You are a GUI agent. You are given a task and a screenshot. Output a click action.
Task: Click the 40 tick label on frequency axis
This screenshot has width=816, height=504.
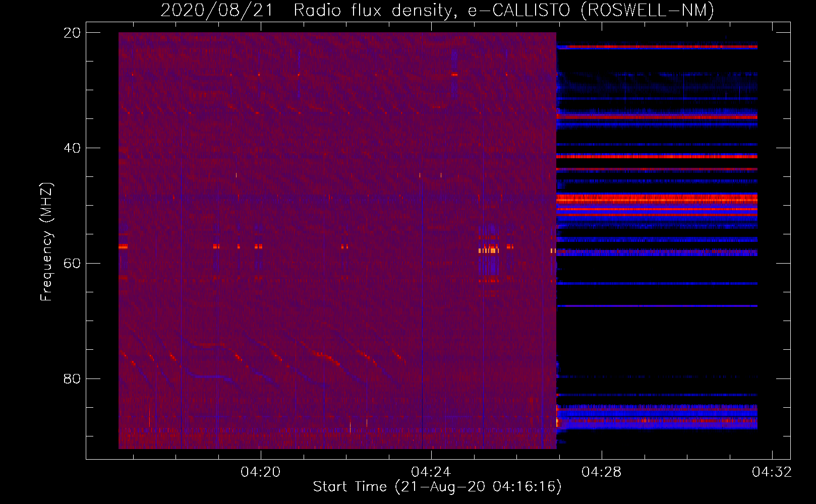(72, 148)
